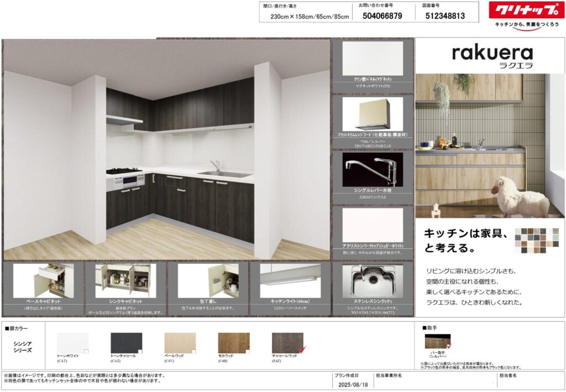
Task: Check the Tone White (CAT) checkbox
Action: click(x=86, y=351)
